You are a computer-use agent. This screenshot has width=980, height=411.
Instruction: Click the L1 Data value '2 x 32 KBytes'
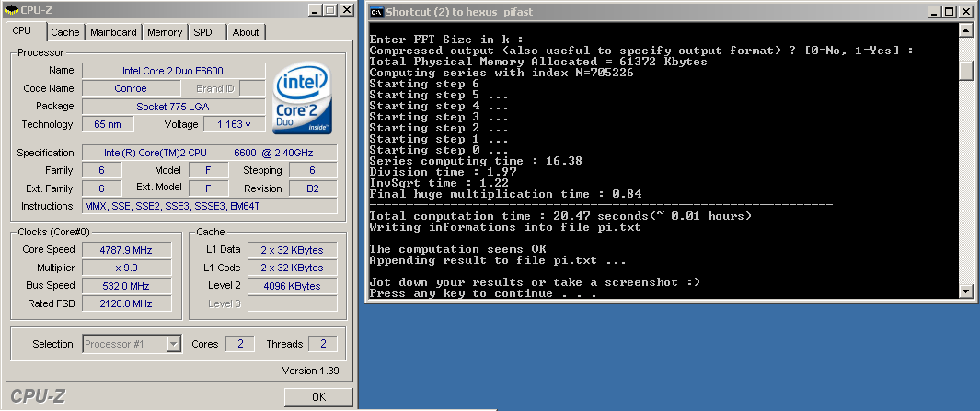coord(293,250)
